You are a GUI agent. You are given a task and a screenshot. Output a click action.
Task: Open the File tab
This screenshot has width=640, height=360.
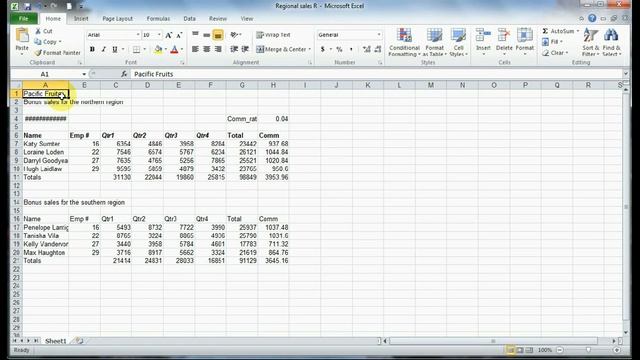coord(24,18)
